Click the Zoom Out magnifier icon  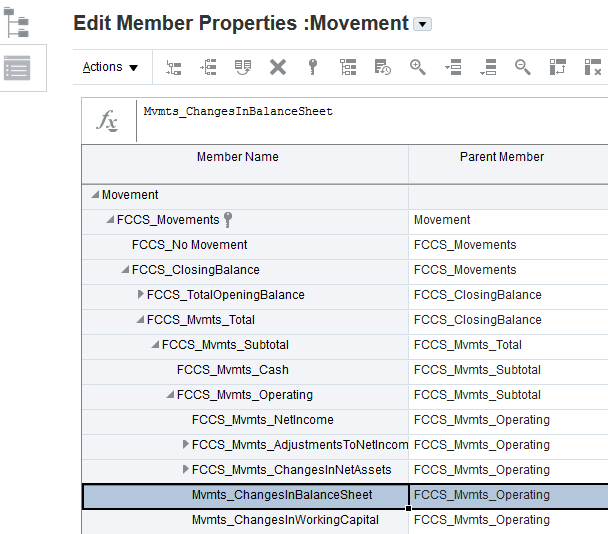523,67
